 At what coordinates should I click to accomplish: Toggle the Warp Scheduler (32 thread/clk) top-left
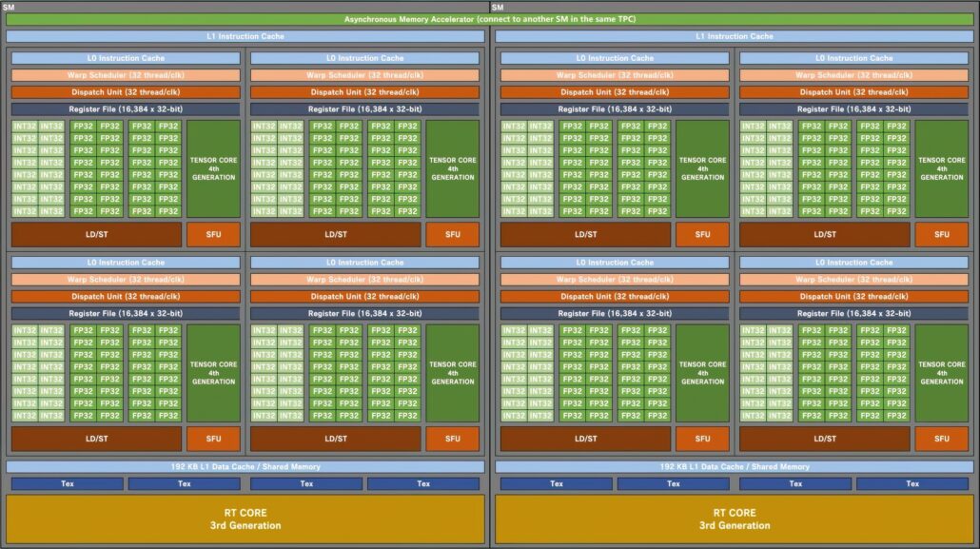click(125, 74)
